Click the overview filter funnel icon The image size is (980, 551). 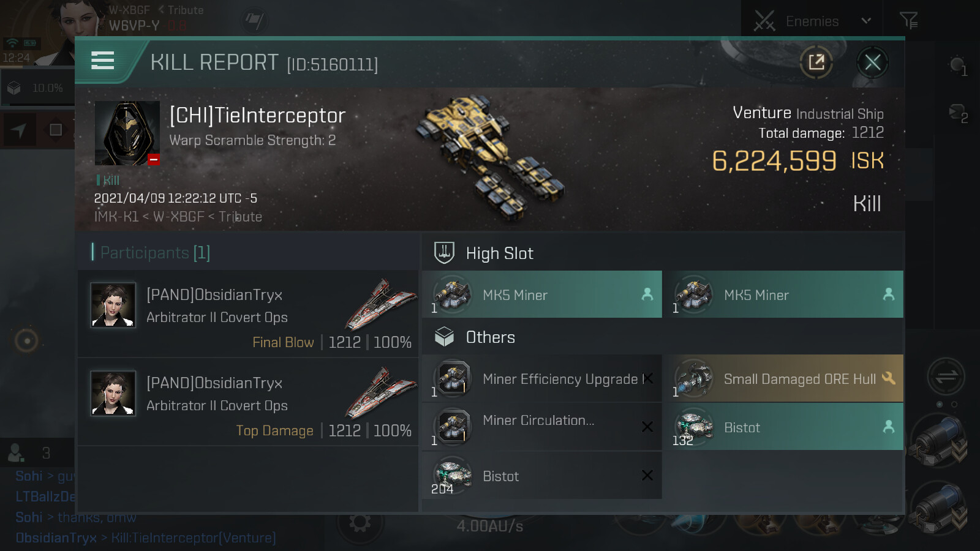[908, 21]
